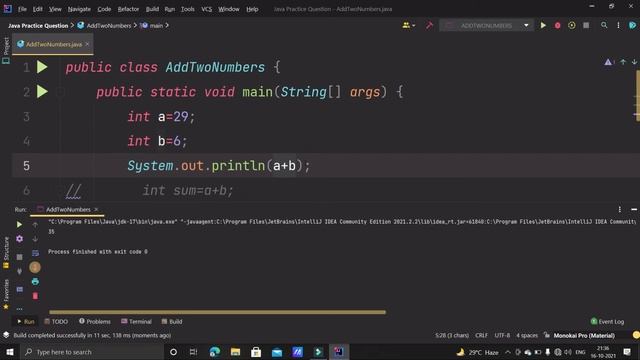Open Build menu
This screenshot has height=360, width=640.
coord(152,9)
